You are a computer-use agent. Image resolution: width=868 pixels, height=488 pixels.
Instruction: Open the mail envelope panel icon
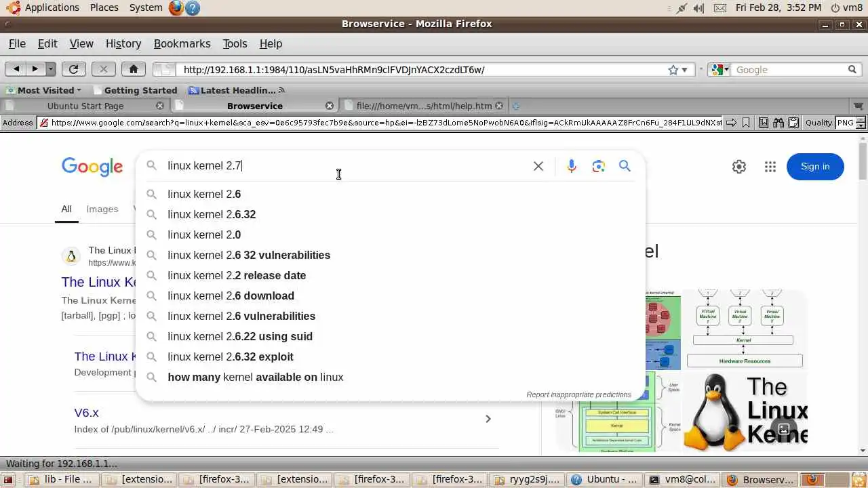coord(719,8)
